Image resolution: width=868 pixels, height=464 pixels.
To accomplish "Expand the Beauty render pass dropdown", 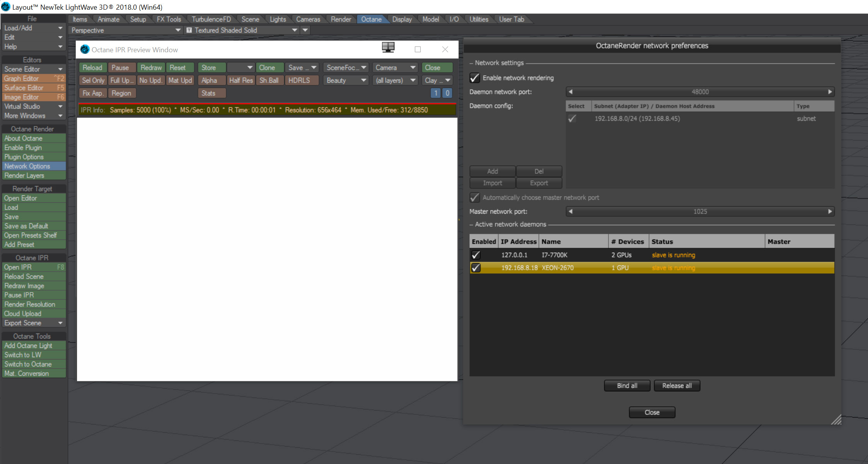I will click(346, 80).
